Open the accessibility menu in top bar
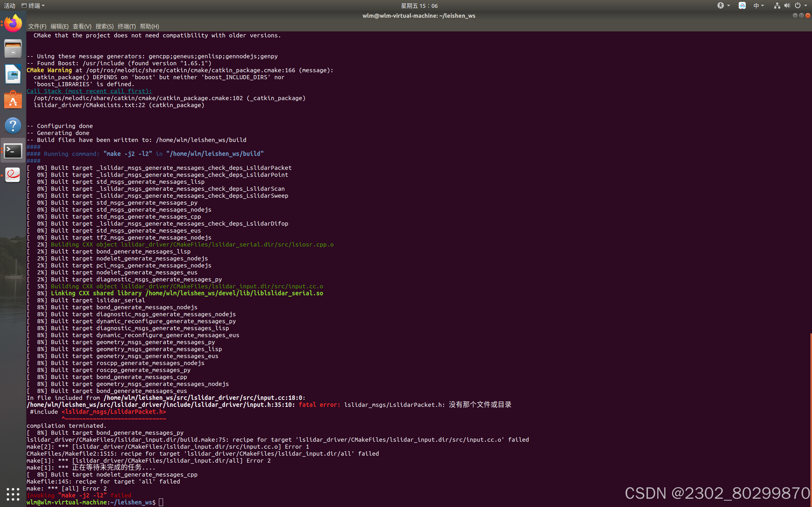The height and width of the screenshot is (507, 812). (x=723, y=6)
